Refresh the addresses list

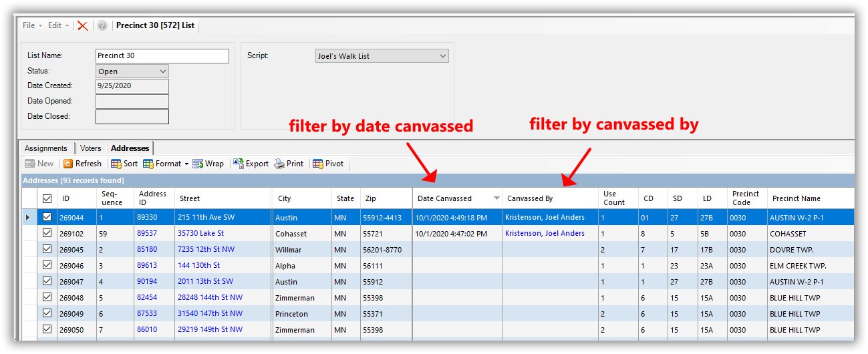tap(82, 164)
